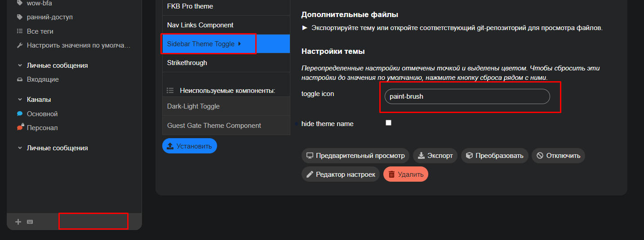644x240 pixels.
Task: Click the Установить install button
Action: (189, 146)
